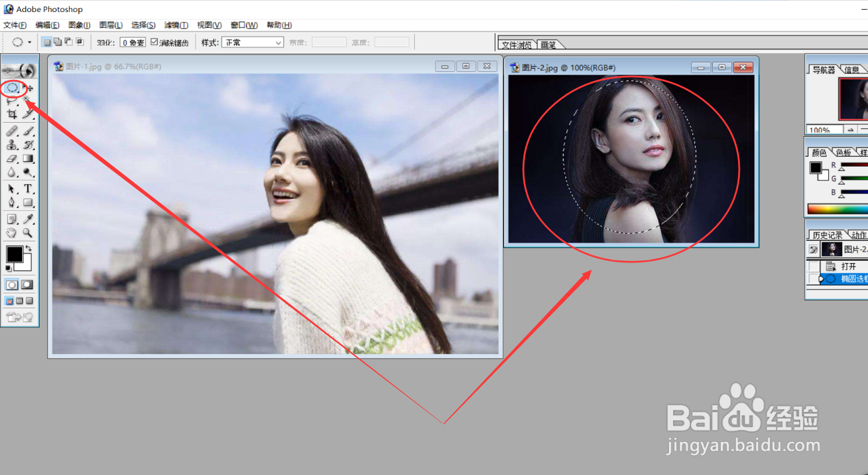Open the 选择(S) menu

click(x=143, y=25)
